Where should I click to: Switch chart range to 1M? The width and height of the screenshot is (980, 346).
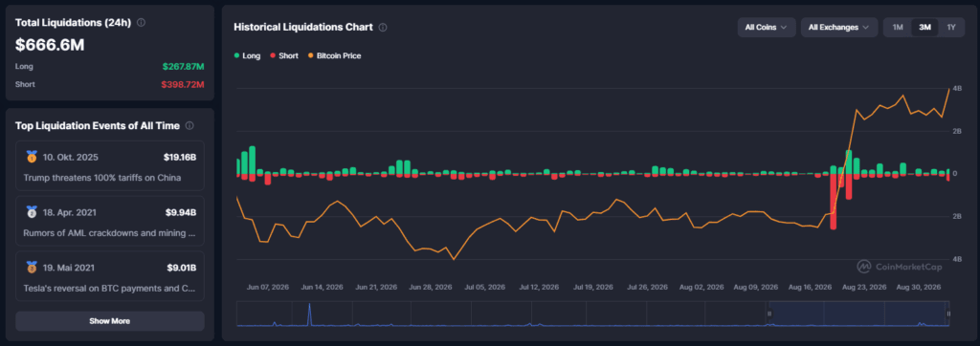click(x=898, y=28)
